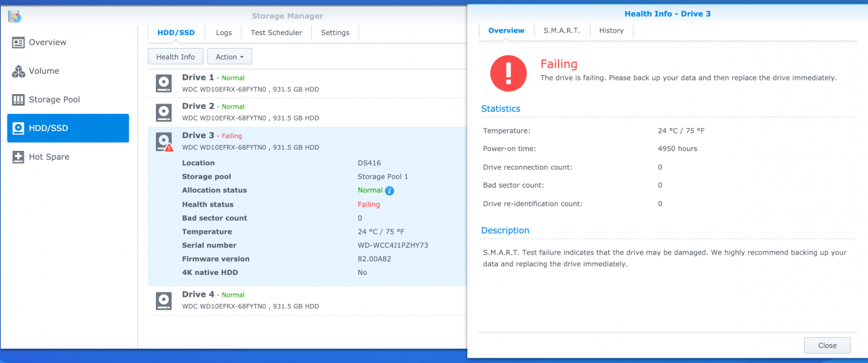Image resolution: width=868 pixels, height=363 pixels.
Task: Click firmware version 82.00A82
Action: (374, 259)
